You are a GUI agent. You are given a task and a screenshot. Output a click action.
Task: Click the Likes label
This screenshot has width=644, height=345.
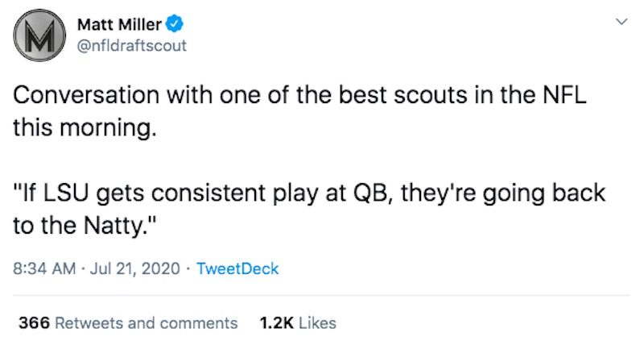coord(317,322)
